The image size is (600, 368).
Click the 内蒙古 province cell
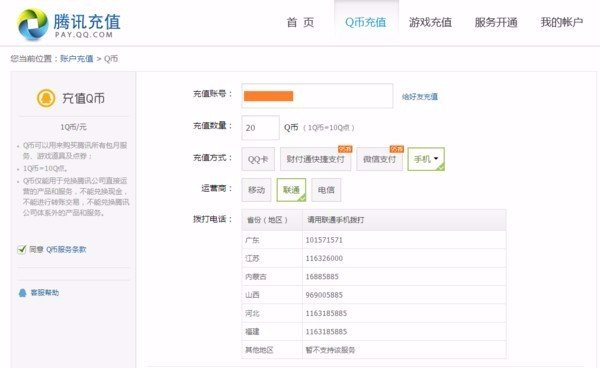point(272,277)
